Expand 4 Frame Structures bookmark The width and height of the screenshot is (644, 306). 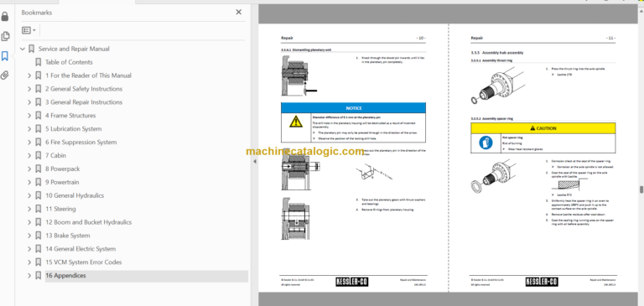[29, 116]
